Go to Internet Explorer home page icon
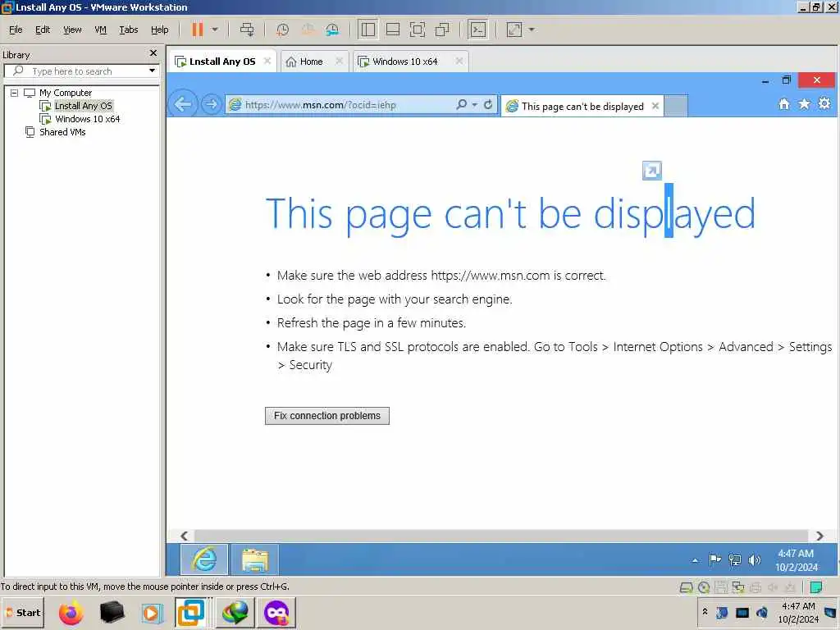Screen dimensions: 840x630 (x=783, y=104)
